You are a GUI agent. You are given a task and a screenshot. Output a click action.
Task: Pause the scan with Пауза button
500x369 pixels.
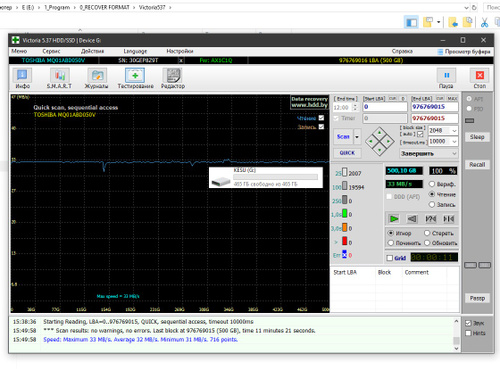(x=446, y=79)
